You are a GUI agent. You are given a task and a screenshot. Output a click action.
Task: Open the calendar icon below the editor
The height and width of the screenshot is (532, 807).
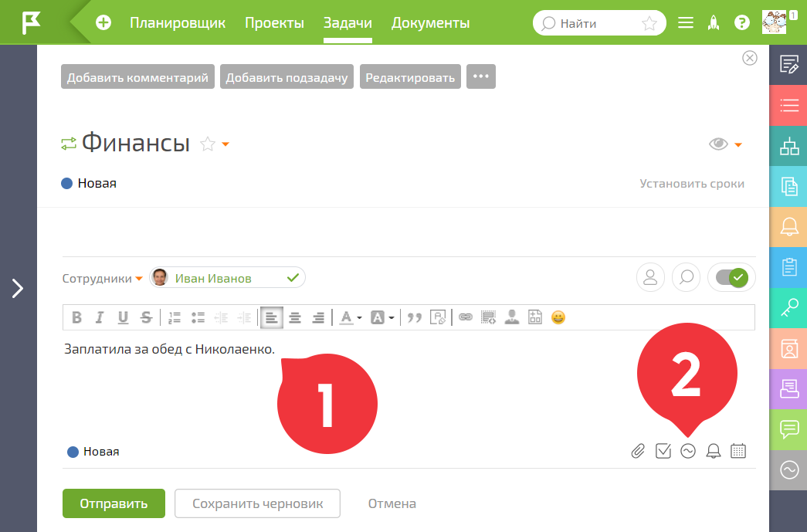coord(738,451)
